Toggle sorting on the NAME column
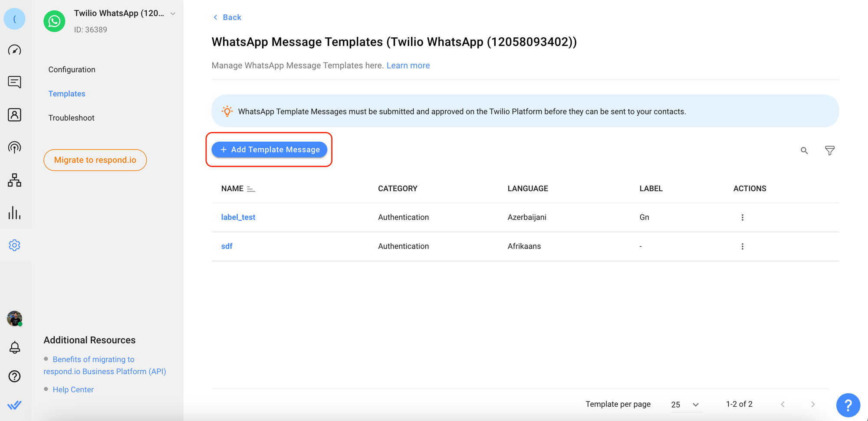 [251, 188]
